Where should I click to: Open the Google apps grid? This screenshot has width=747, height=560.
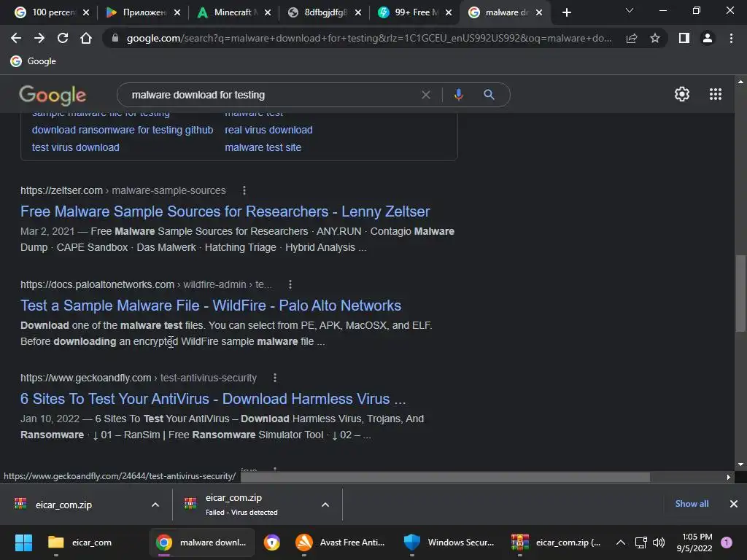[x=716, y=94]
